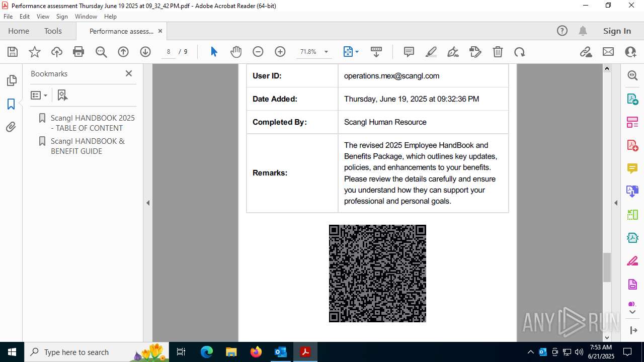The height and width of the screenshot is (362, 644).
Task: Open Fill & Sign tool in right pane
Action: [632, 261]
